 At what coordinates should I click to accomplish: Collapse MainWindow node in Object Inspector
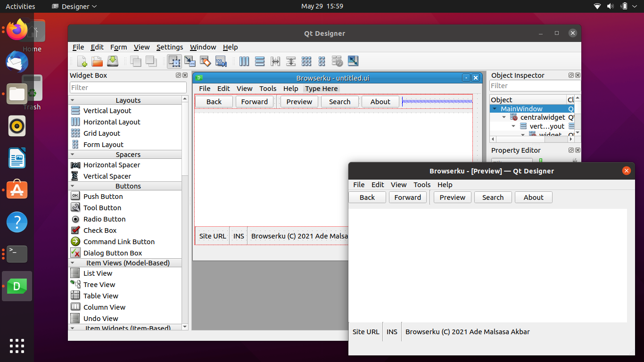tap(495, 108)
